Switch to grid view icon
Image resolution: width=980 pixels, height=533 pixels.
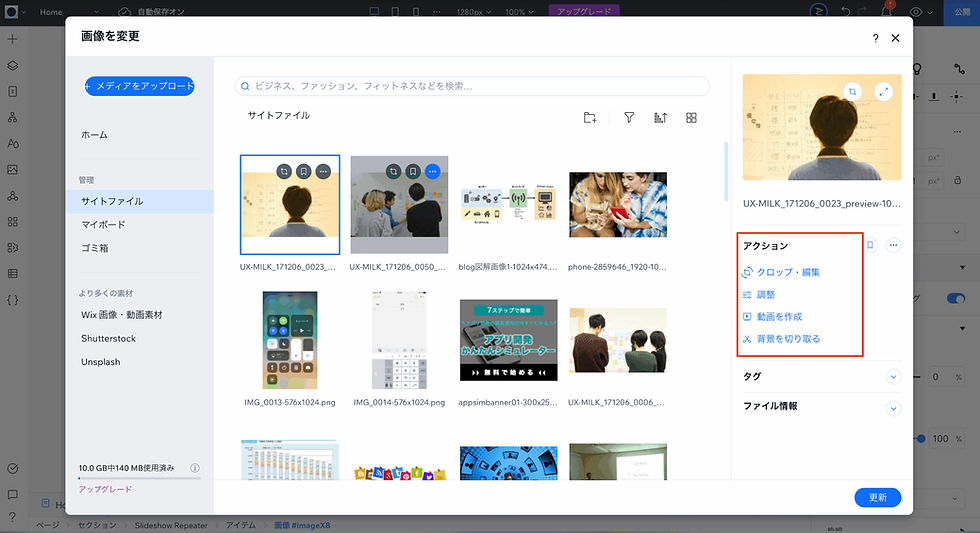tap(691, 117)
